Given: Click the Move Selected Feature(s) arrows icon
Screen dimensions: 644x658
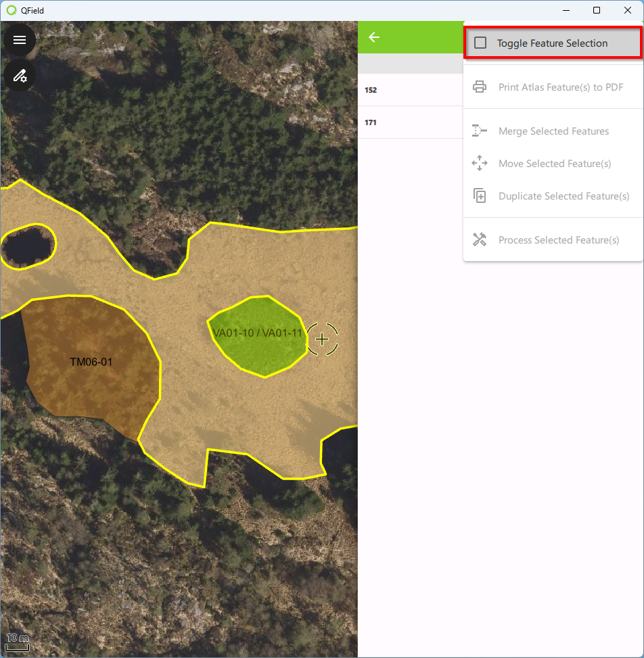Looking at the screenshot, I should click(x=480, y=164).
